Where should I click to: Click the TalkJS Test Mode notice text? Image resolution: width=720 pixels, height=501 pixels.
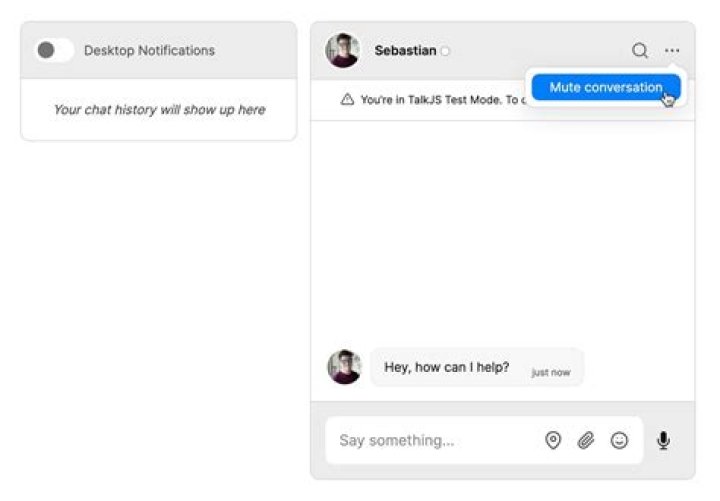[x=443, y=100]
